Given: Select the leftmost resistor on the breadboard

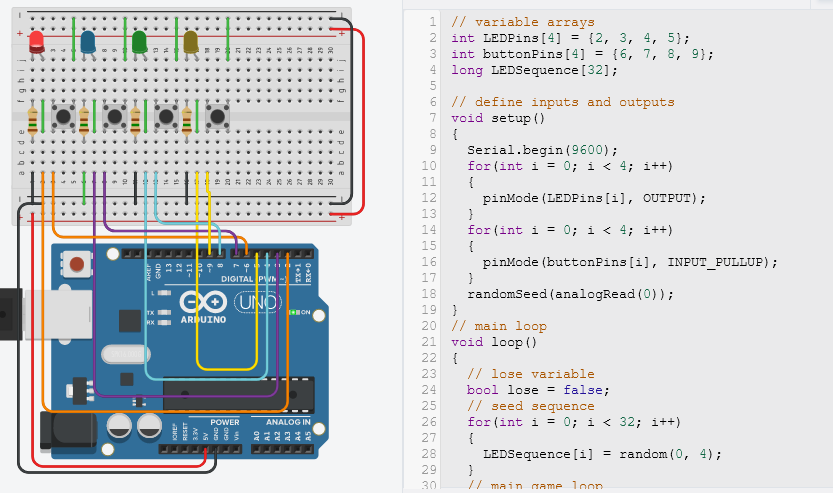Looking at the screenshot, I should [x=35, y=122].
